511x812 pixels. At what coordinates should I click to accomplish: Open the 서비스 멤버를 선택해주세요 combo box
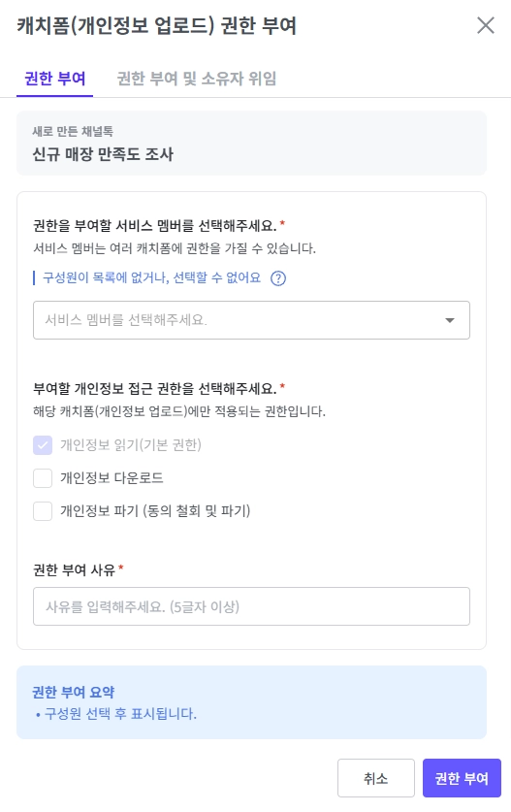pyautogui.click(x=251, y=320)
